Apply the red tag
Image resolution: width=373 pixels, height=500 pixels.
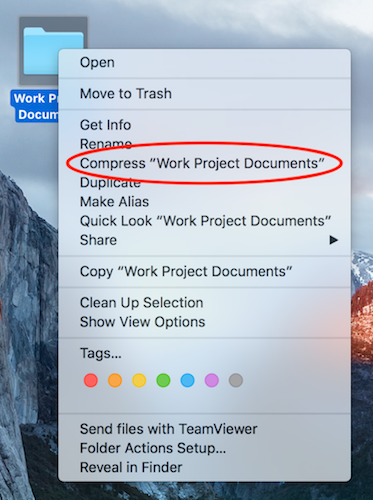click(x=91, y=380)
